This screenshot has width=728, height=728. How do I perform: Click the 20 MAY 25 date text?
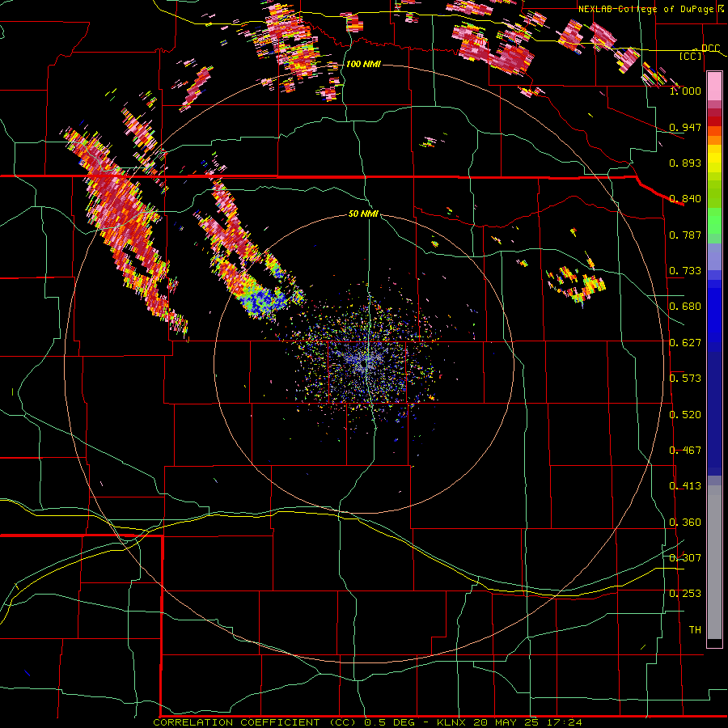[x=506, y=722]
